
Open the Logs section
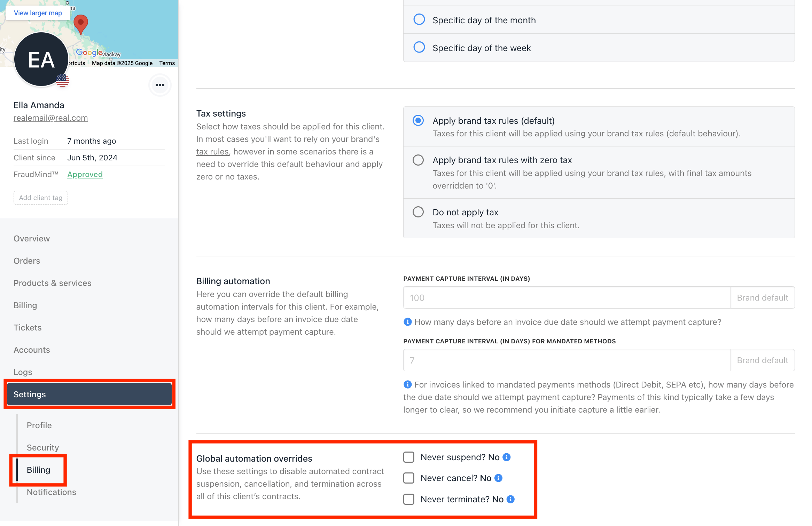tap(23, 372)
